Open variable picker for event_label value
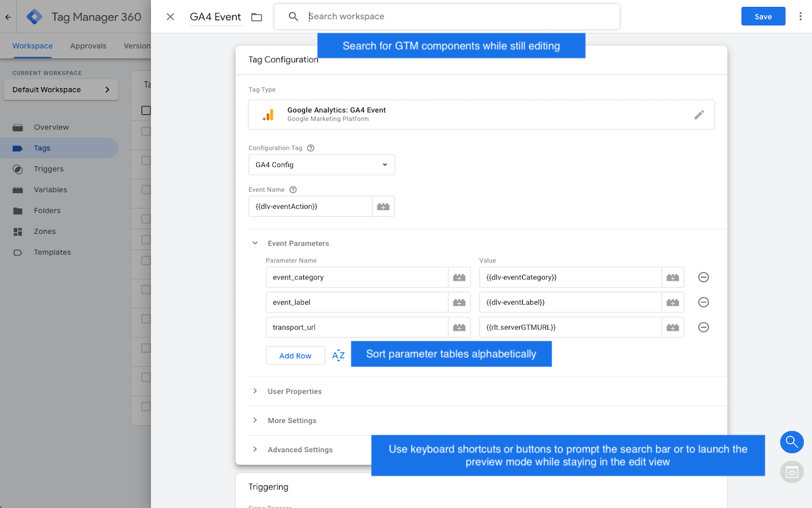Viewport: 812px width, 508px height. pos(672,303)
